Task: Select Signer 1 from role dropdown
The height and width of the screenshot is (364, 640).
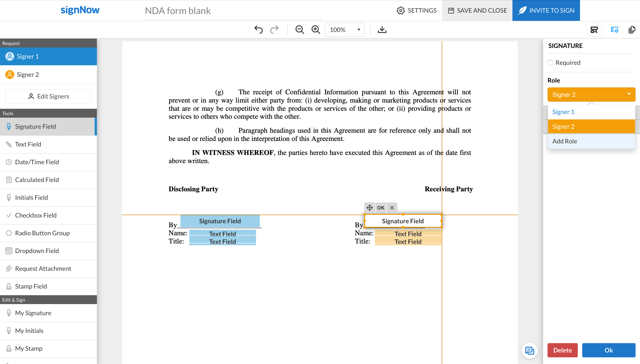Action: pyautogui.click(x=591, y=111)
